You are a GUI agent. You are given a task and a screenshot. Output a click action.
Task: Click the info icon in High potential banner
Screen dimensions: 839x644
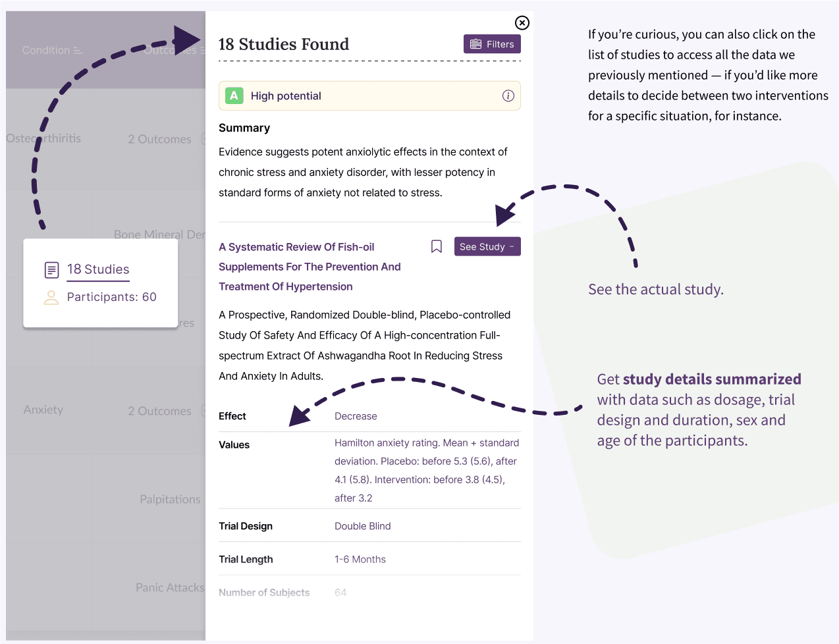click(508, 96)
